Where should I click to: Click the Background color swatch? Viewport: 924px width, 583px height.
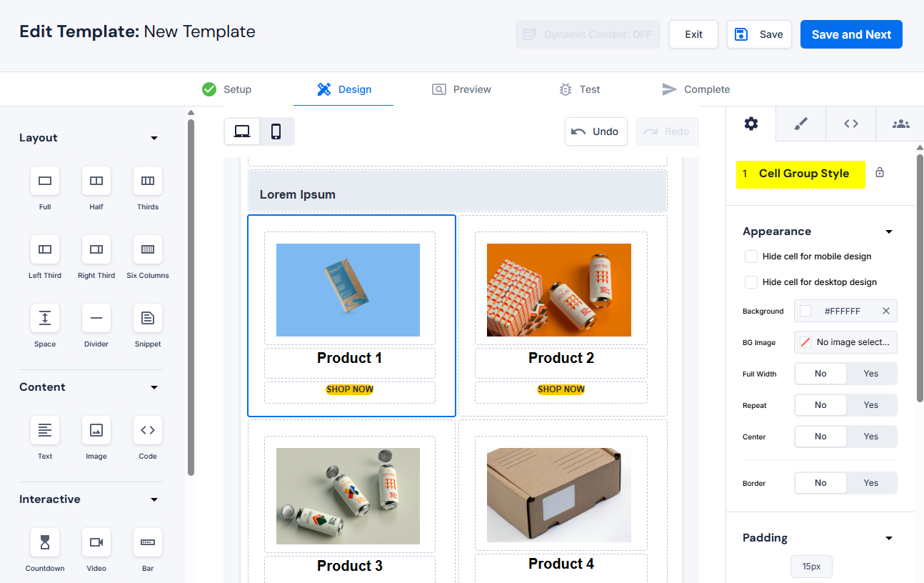[x=805, y=311]
